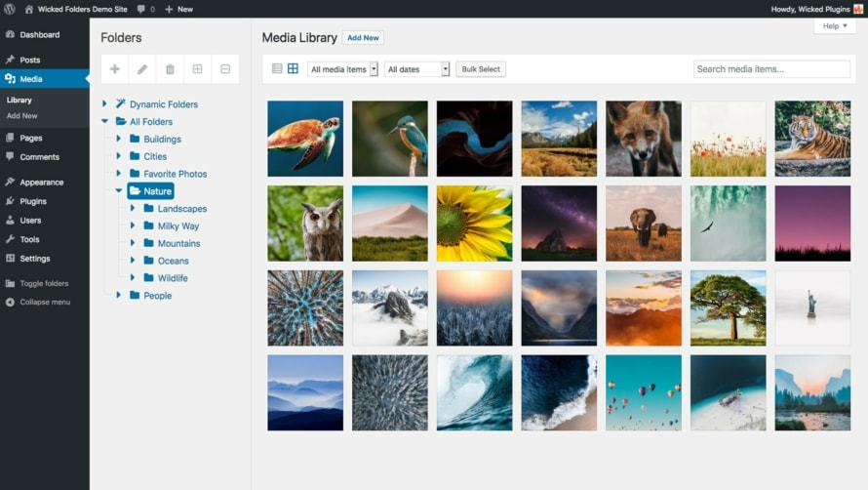
Task: Open the Appearance menu item
Action: click(x=41, y=182)
